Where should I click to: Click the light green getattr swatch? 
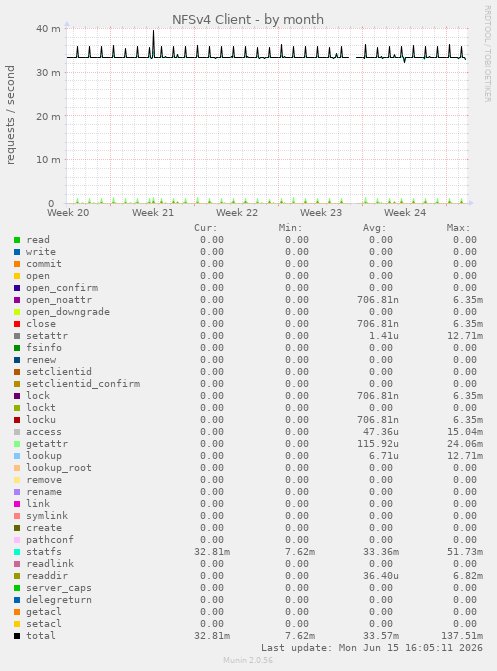(17, 444)
